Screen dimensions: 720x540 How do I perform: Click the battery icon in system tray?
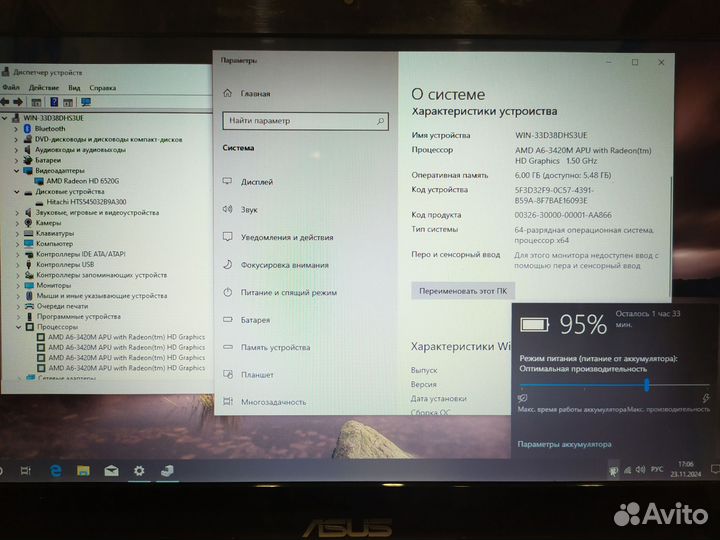pos(613,471)
